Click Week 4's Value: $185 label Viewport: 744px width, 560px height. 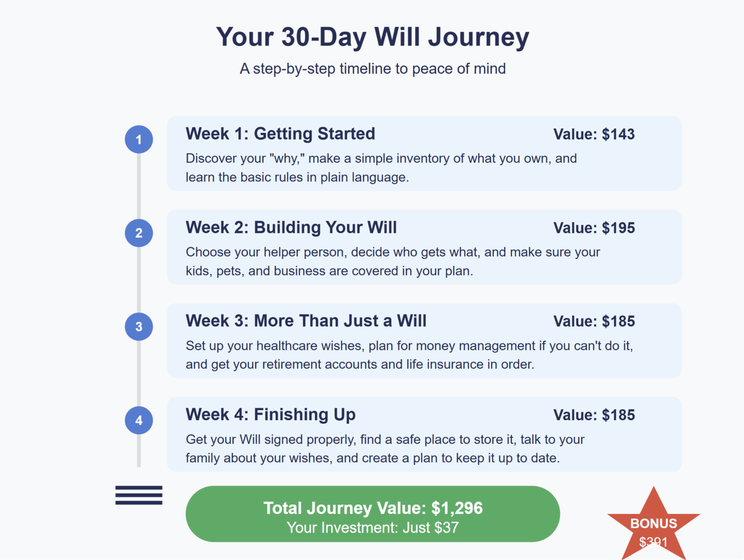click(594, 415)
